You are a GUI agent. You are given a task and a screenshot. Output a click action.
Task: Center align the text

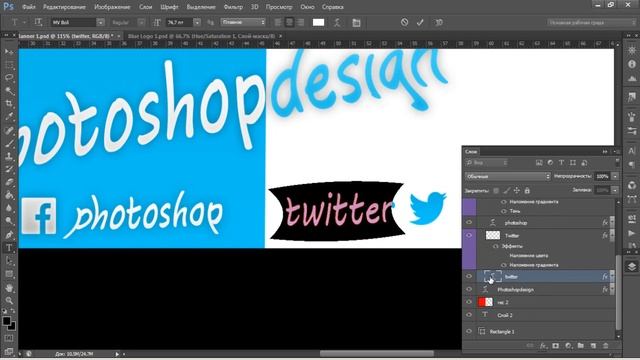click(289, 22)
